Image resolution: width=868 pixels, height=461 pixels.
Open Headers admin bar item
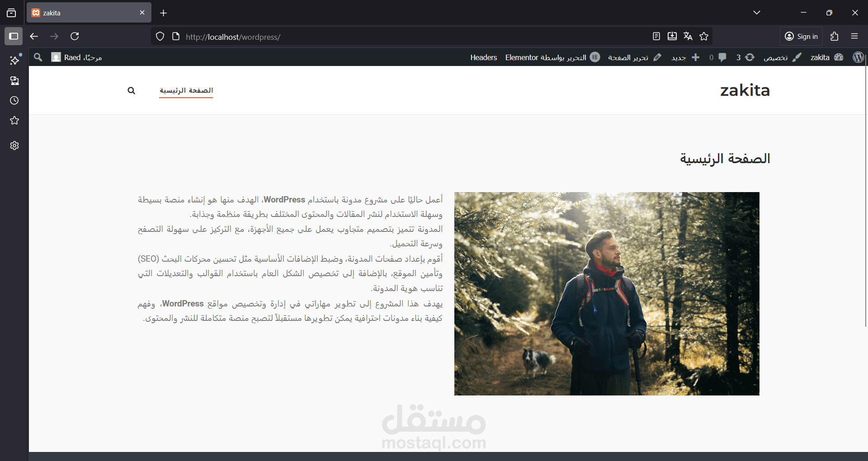483,57
